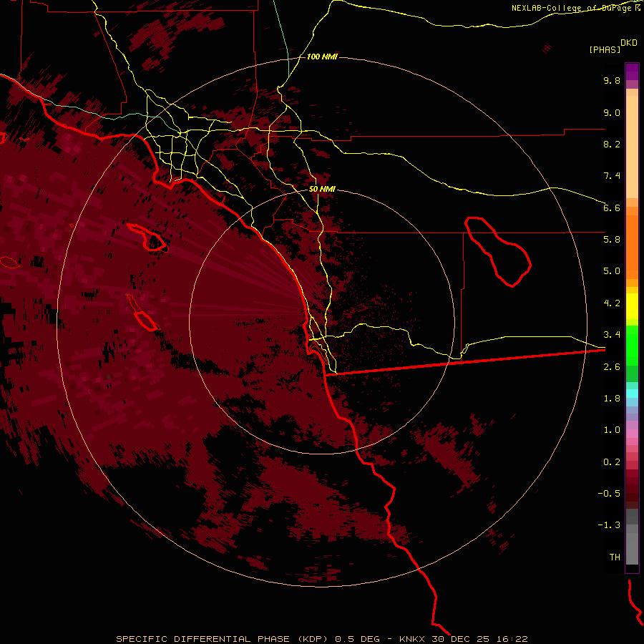Viewport: 644px width, 644px height.
Task: Click the Salton Sea outline on the map
Action: (x=498, y=251)
